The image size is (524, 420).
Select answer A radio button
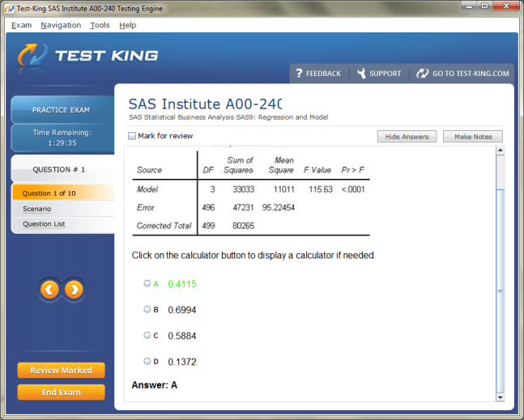(147, 283)
